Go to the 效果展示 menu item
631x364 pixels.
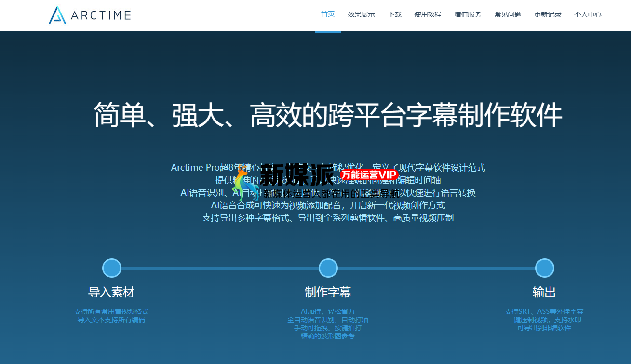[361, 14]
